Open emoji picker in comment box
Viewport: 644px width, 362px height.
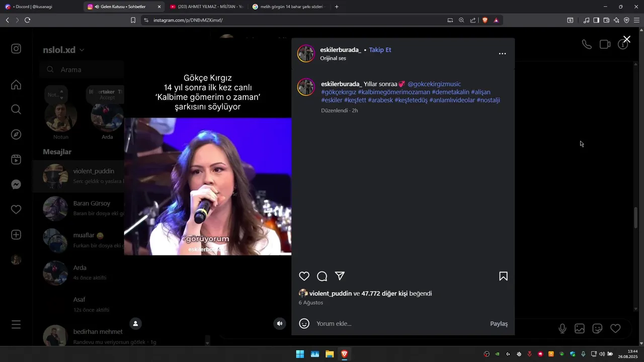pos(304,323)
